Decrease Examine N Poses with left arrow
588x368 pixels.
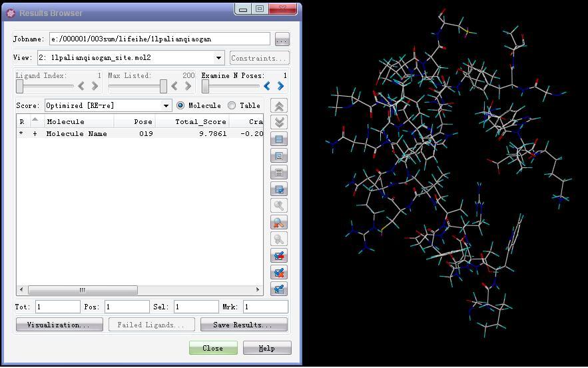coord(266,87)
